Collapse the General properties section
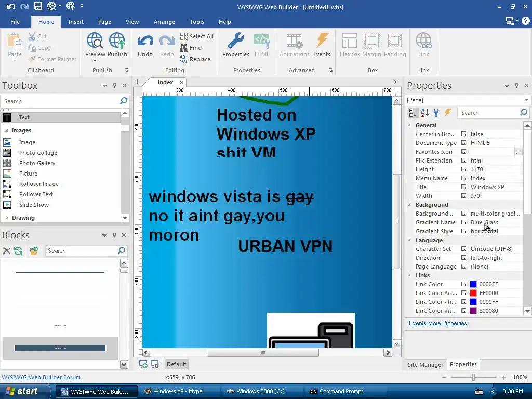The width and height of the screenshot is (532, 399). 409,125
